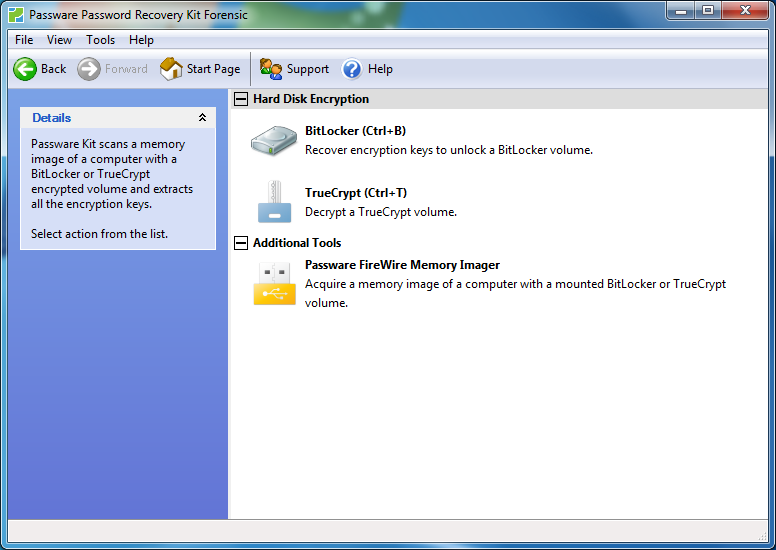Open the File menu
Viewport: 776px width, 550px height.
click(x=24, y=40)
